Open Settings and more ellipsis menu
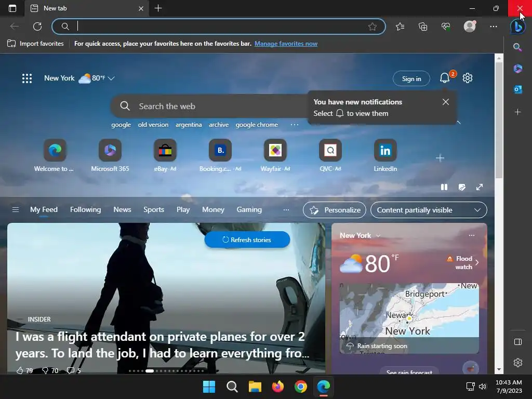Screen dimensions: 532x399 (494, 26)
